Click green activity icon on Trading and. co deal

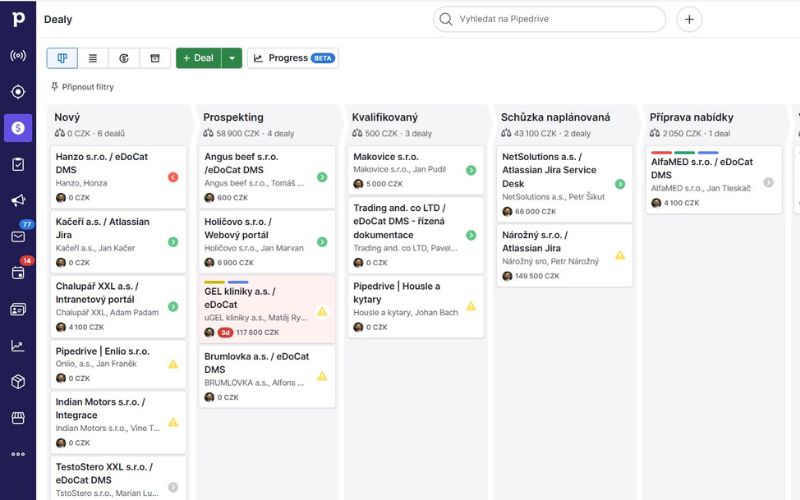click(471, 235)
